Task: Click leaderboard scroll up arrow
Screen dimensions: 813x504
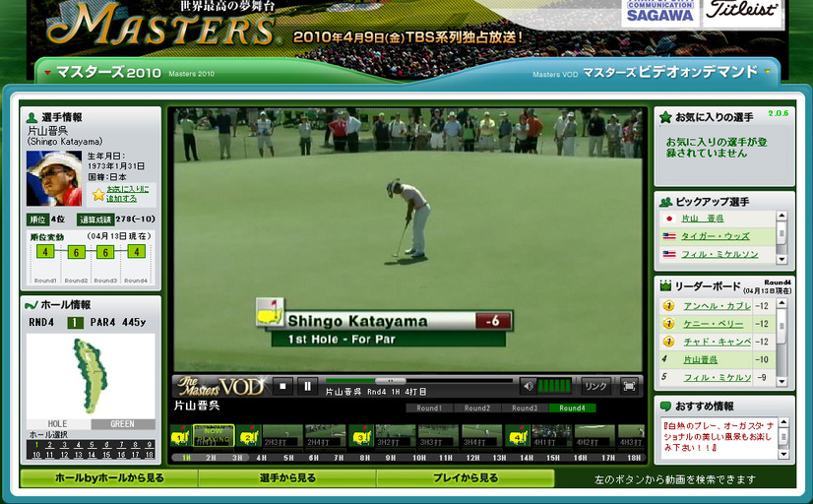Action: tap(782, 302)
